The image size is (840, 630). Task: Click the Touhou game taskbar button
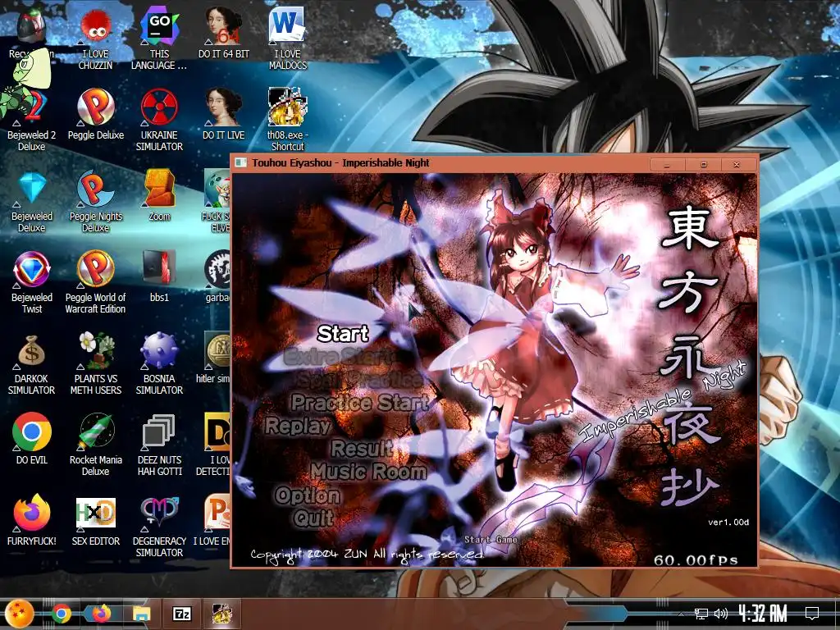point(221,614)
